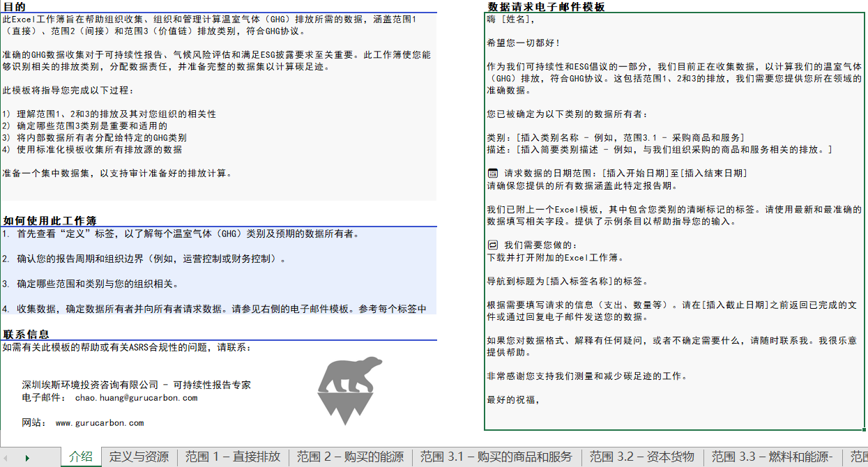Viewport: 868px width, 467px height.
Task: Click the email address chao.huang@gurucarbon.com
Action: point(136,398)
